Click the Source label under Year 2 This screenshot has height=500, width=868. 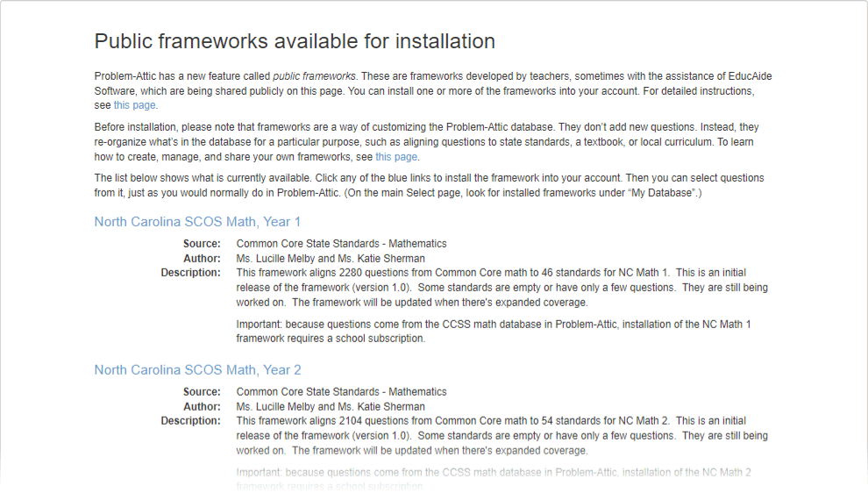coord(202,392)
